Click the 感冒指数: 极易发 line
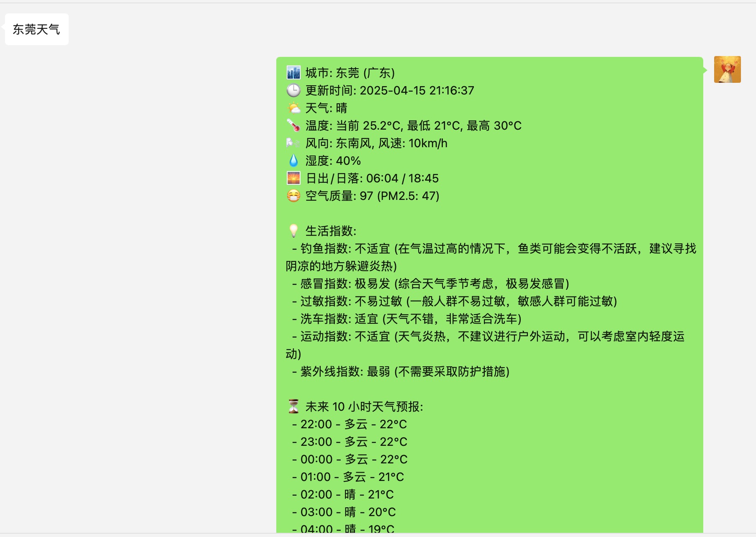Image resolution: width=756 pixels, height=537 pixels. pos(431,284)
